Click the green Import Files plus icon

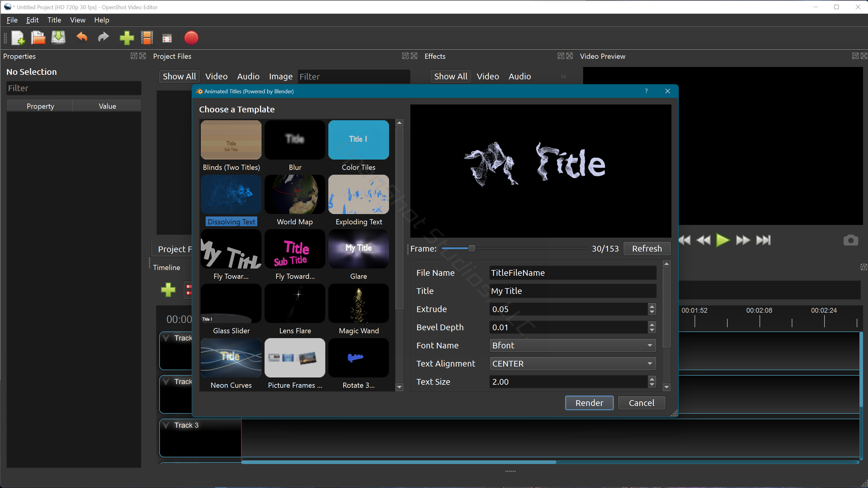(127, 38)
